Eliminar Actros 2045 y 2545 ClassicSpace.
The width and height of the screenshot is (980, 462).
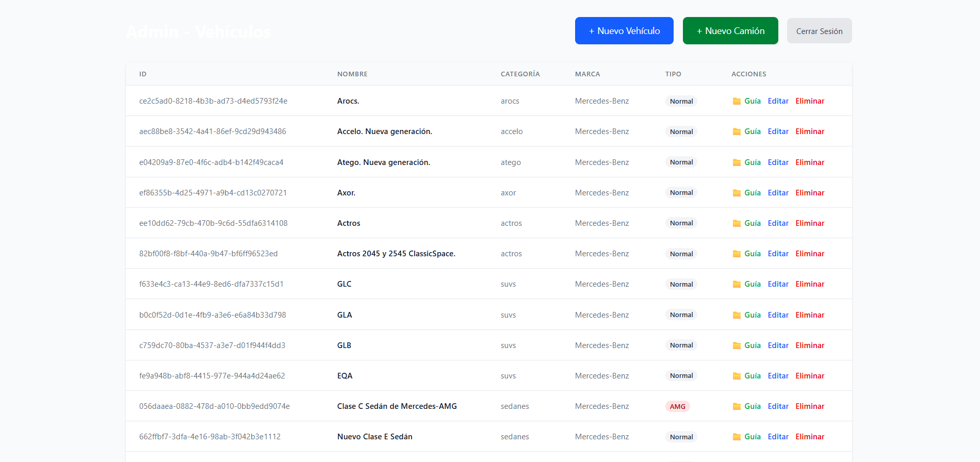click(810, 254)
